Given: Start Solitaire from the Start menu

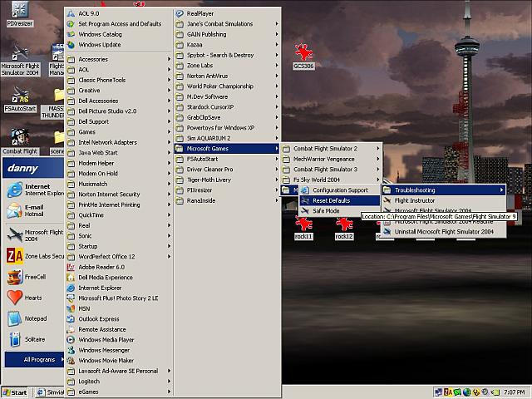Looking at the screenshot, I should click(x=36, y=339).
